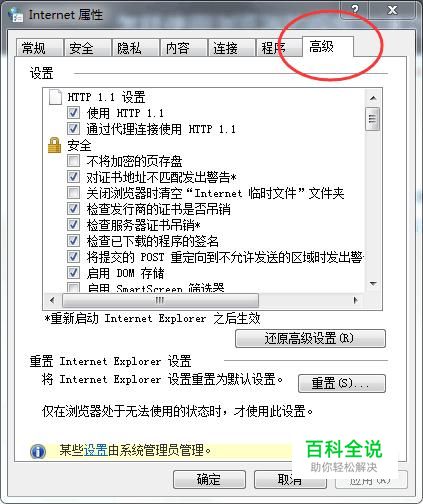Toggle 启用 DOM 存储 checkbox

73,273
